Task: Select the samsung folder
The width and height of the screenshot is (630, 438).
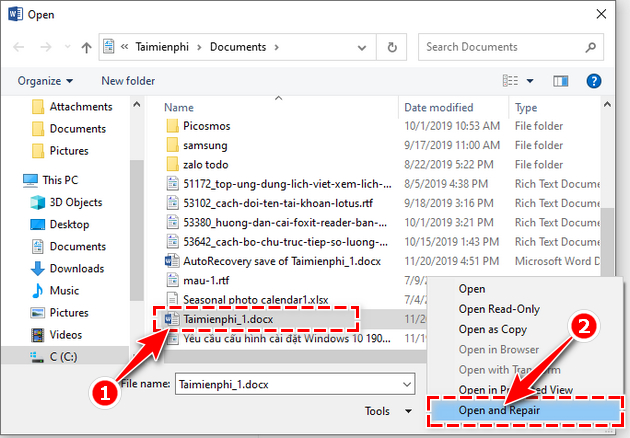Action: (x=205, y=145)
